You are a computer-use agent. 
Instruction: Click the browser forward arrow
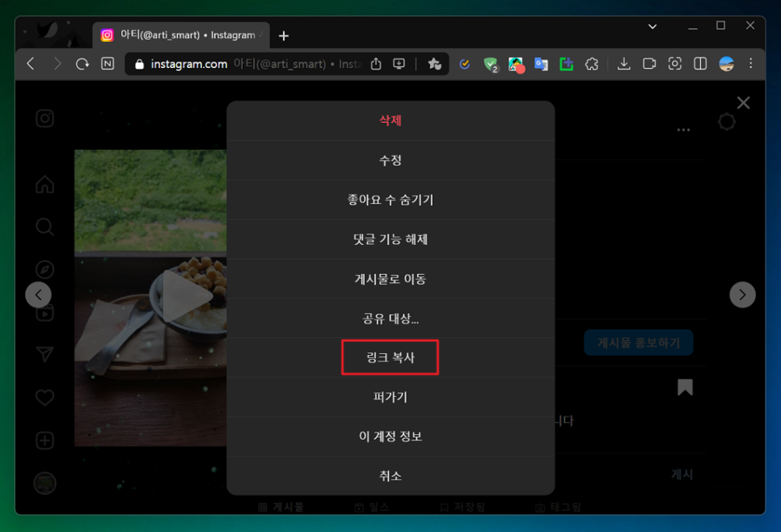pyautogui.click(x=57, y=64)
